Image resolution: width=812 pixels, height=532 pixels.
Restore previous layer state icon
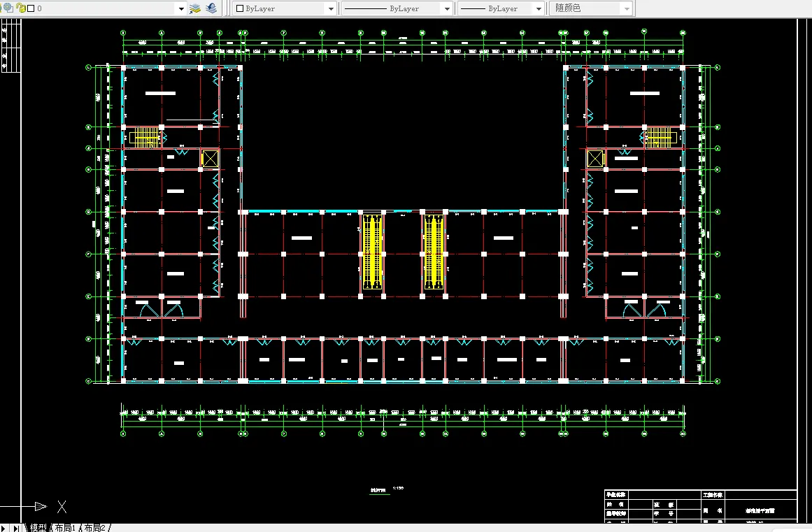211,8
